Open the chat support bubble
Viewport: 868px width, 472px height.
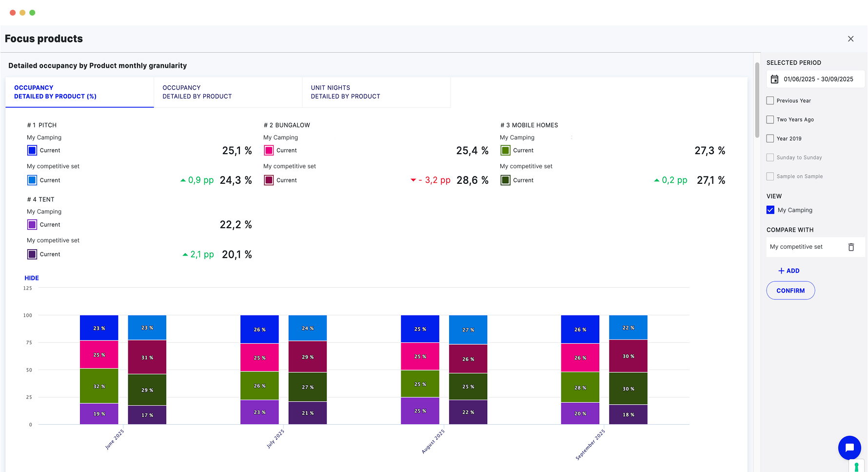pos(849,448)
